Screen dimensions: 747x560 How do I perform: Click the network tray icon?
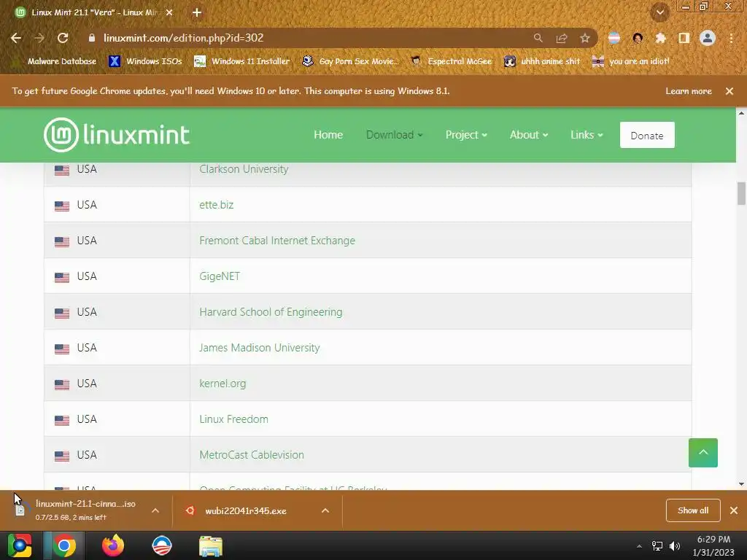pos(657,546)
